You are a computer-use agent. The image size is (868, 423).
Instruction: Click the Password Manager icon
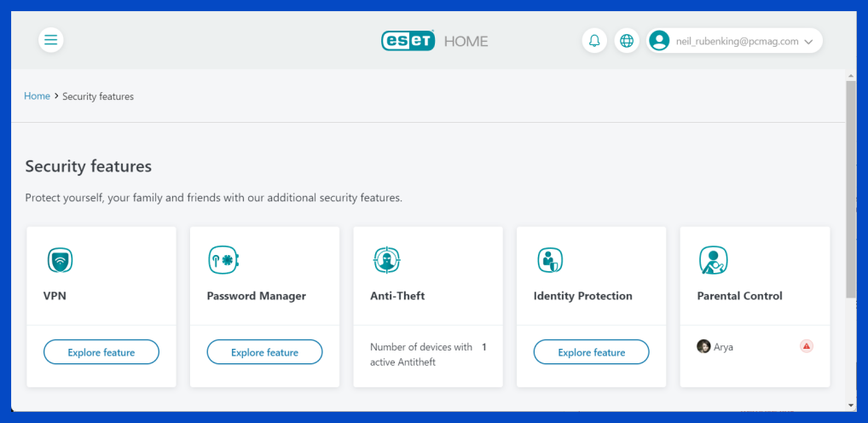[223, 260]
